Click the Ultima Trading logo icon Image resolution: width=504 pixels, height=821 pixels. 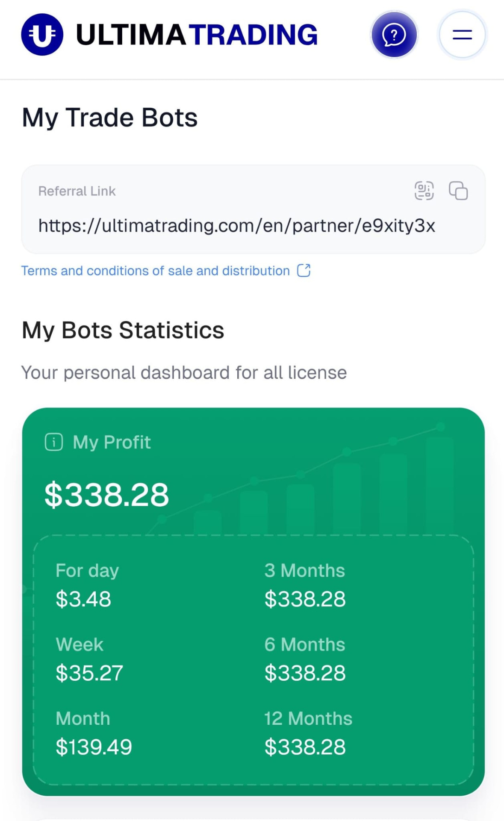pyautogui.click(x=42, y=35)
